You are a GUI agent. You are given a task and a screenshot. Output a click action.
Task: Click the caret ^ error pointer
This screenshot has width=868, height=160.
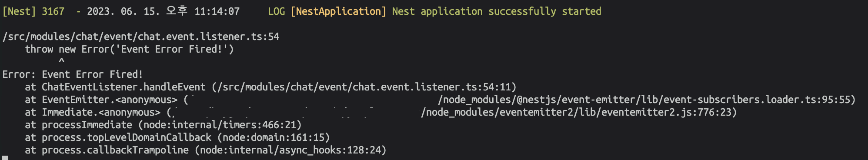tap(61, 61)
